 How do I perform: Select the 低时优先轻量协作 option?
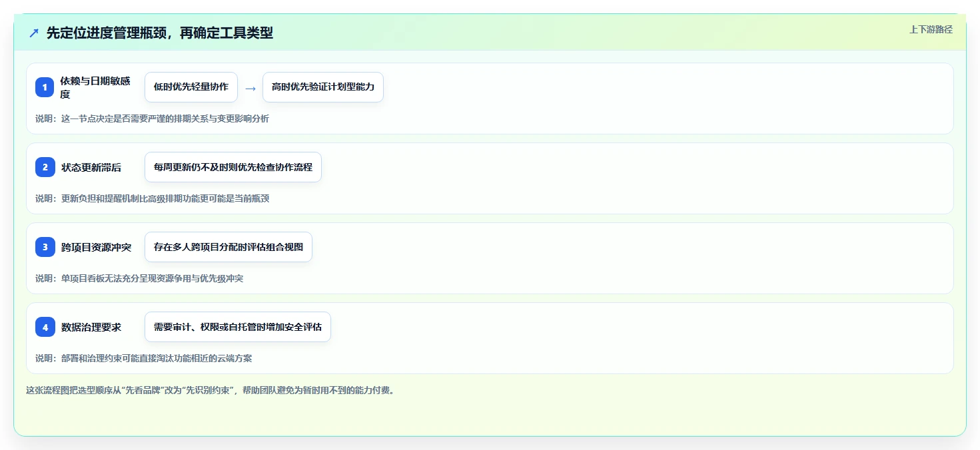191,87
